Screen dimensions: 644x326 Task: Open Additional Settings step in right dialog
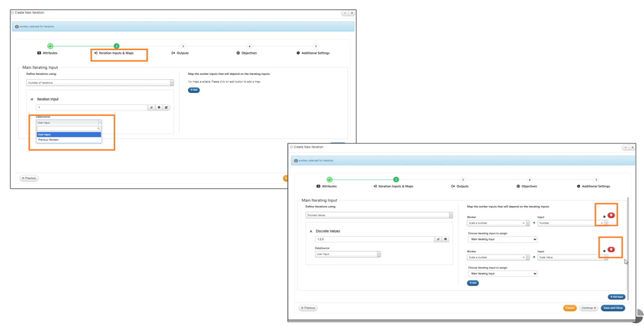593,186
